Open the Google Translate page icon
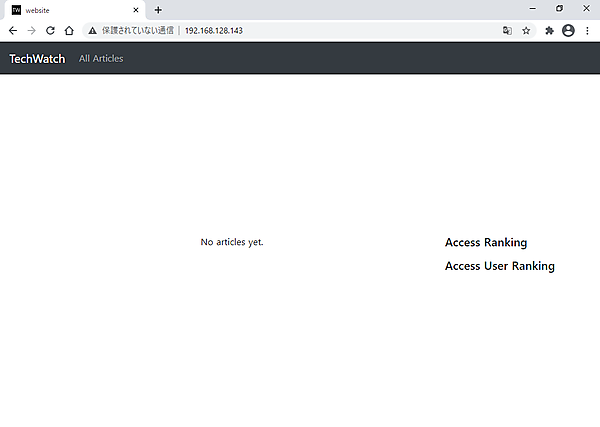Viewport: 600px width, 427px height. pyautogui.click(x=507, y=30)
